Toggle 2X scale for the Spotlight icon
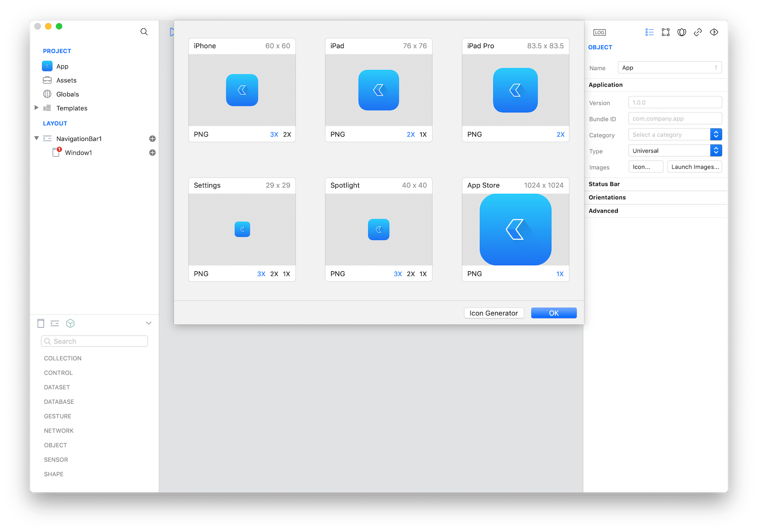 [x=411, y=274]
